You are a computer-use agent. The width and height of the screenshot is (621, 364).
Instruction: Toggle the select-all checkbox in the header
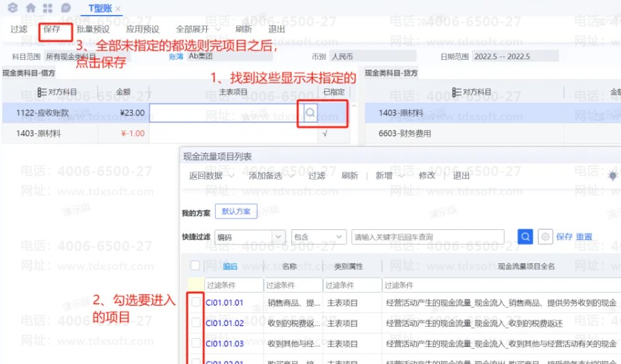(x=195, y=265)
